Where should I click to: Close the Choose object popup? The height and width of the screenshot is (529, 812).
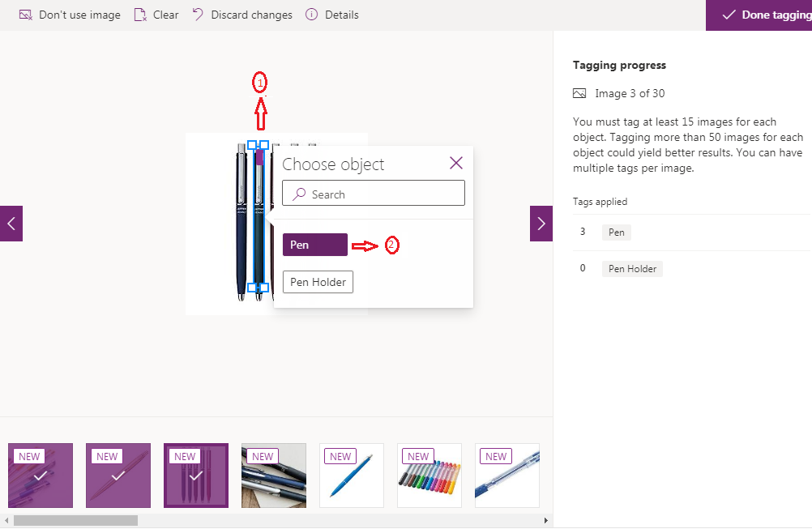point(456,163)
